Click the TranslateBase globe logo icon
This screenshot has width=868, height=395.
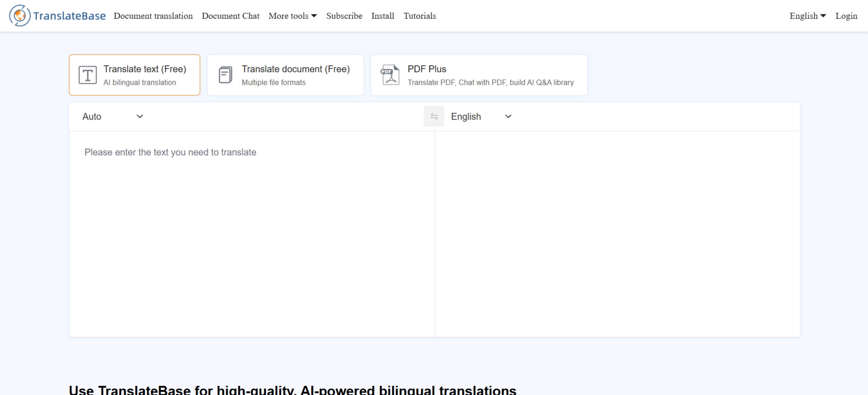[19, 16]
